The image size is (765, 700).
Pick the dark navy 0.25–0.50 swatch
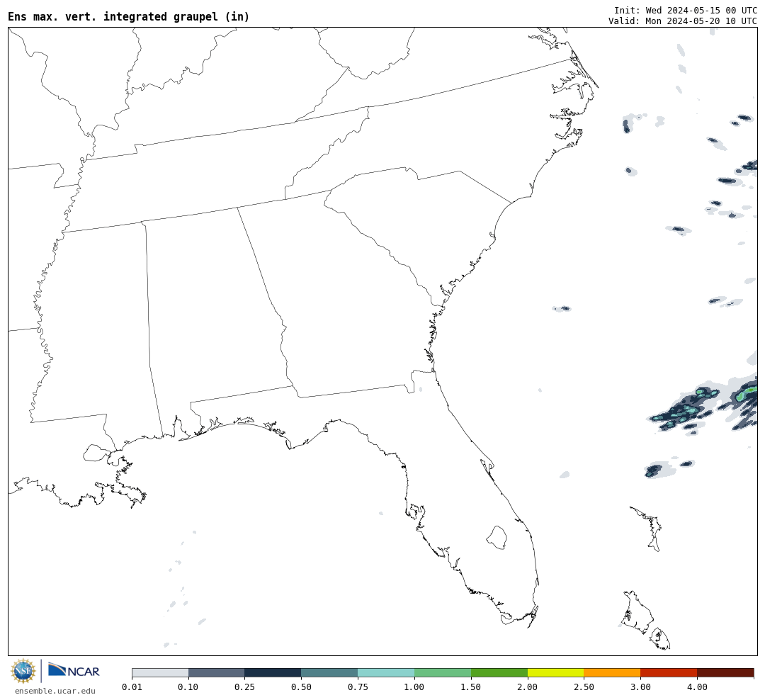(x=273, y=673)
